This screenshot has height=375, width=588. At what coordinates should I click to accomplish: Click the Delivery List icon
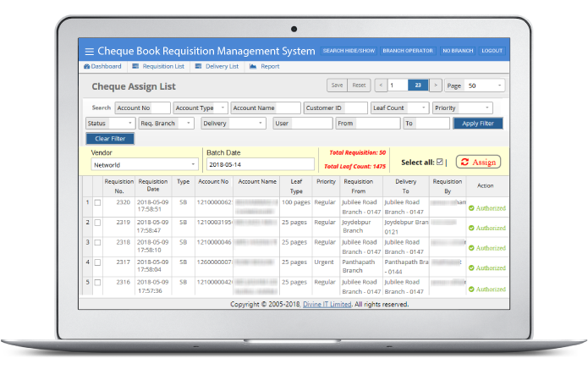(x=198, y=66)
